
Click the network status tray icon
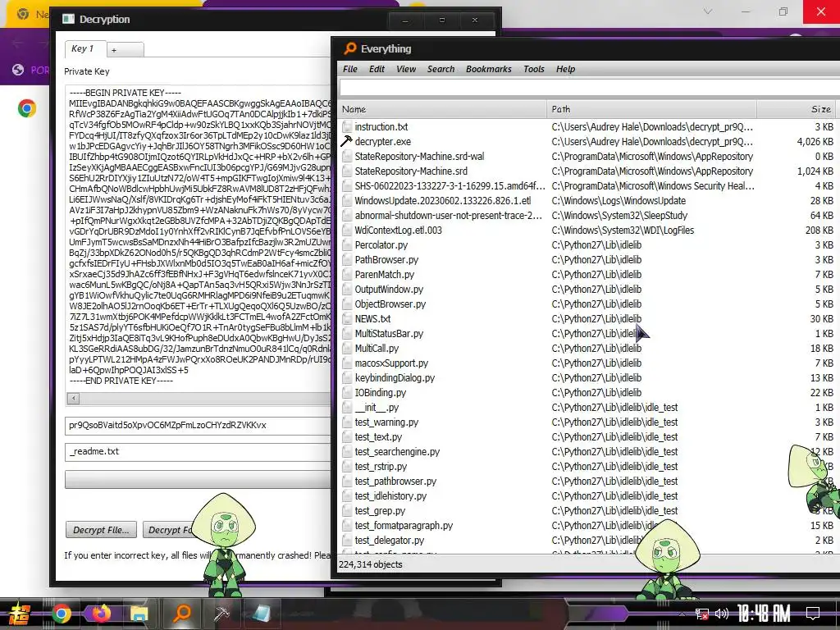pyautogui.click(x=701, y=614)
